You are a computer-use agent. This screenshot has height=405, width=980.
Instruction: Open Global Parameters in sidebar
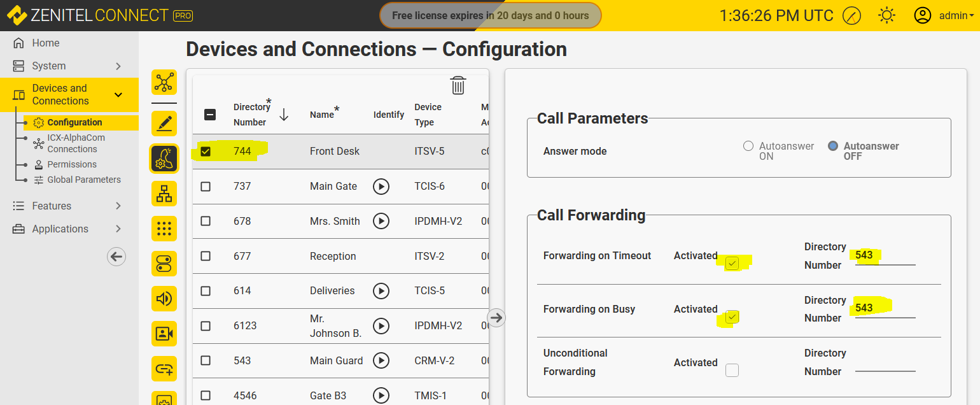pyautogui.click(x=83, y=180)
